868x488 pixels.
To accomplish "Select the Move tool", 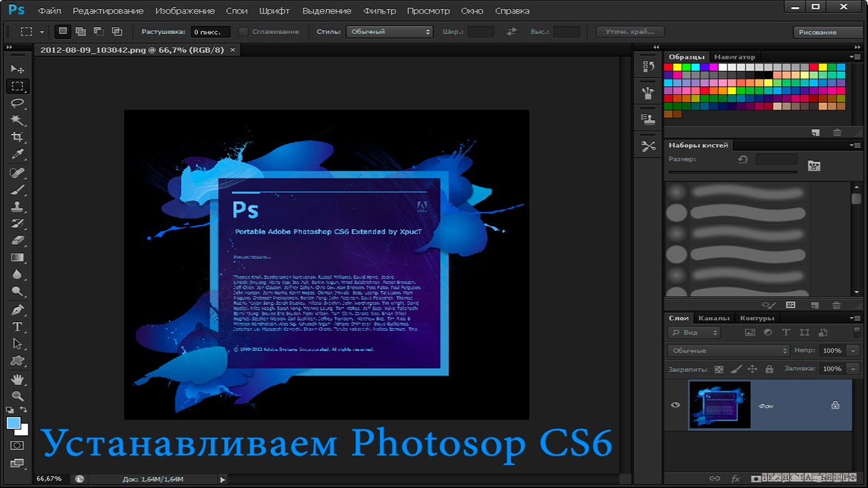I will [18, 69].
